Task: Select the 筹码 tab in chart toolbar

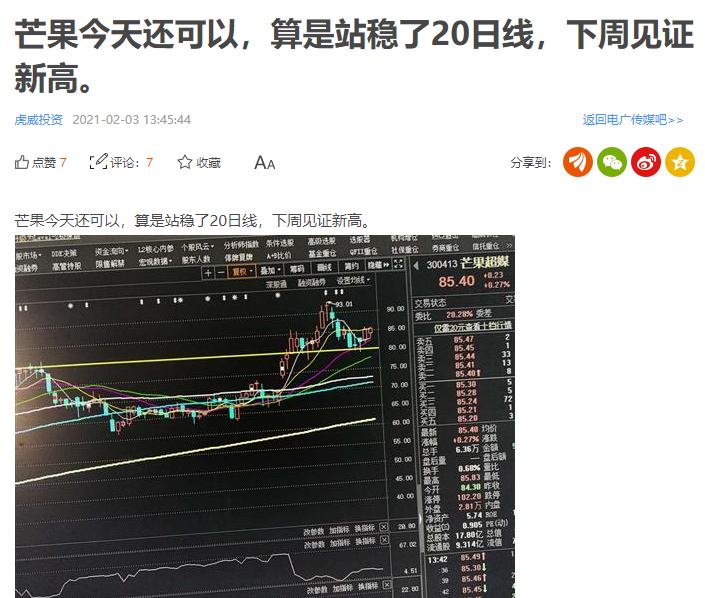Action: [x=297, y=269]
